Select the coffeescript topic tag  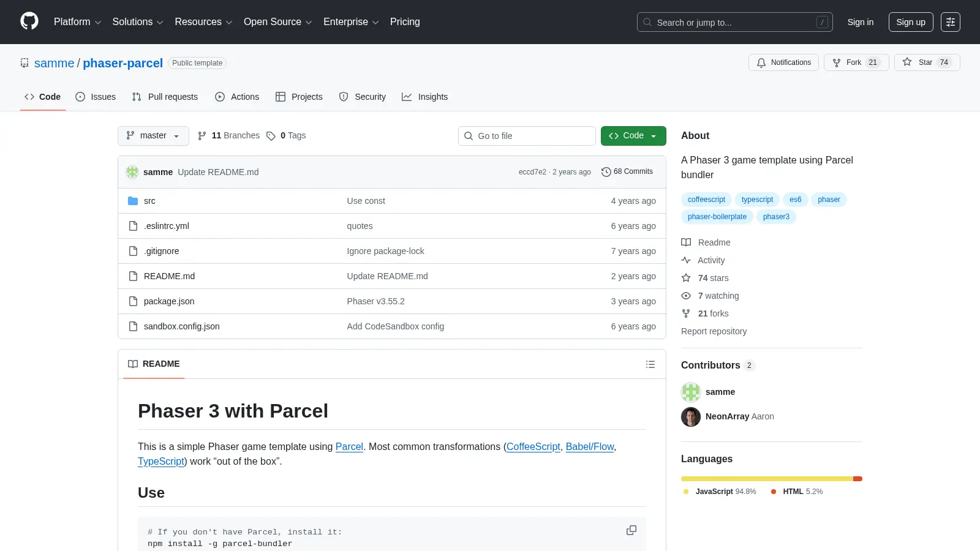point(706,200)
